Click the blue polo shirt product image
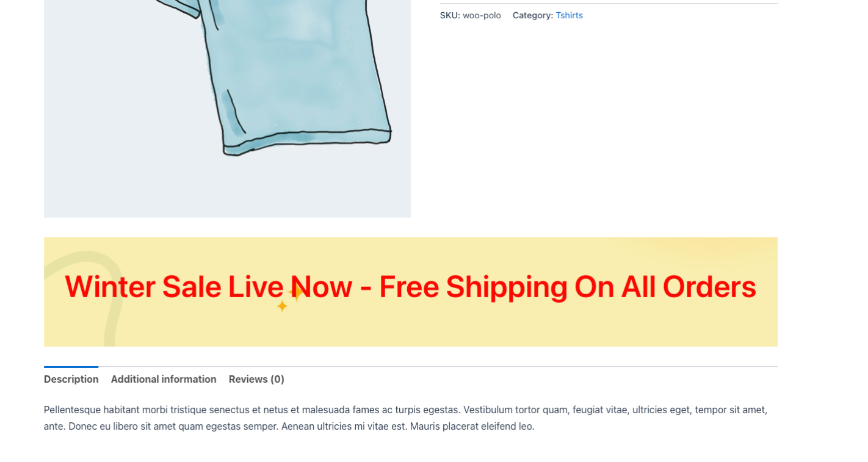Image resolution: width=868 pixels, height=462 pixels. coord(227,109)
